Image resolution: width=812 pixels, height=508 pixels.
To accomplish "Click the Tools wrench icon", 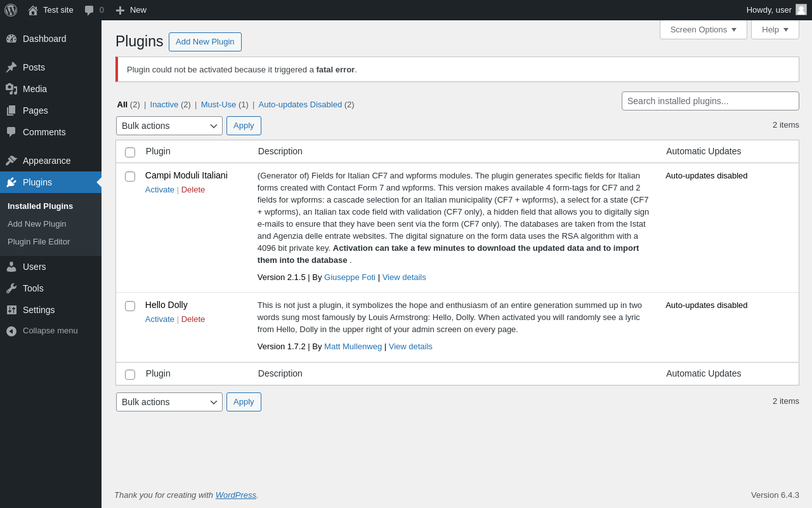I will 11,288.
